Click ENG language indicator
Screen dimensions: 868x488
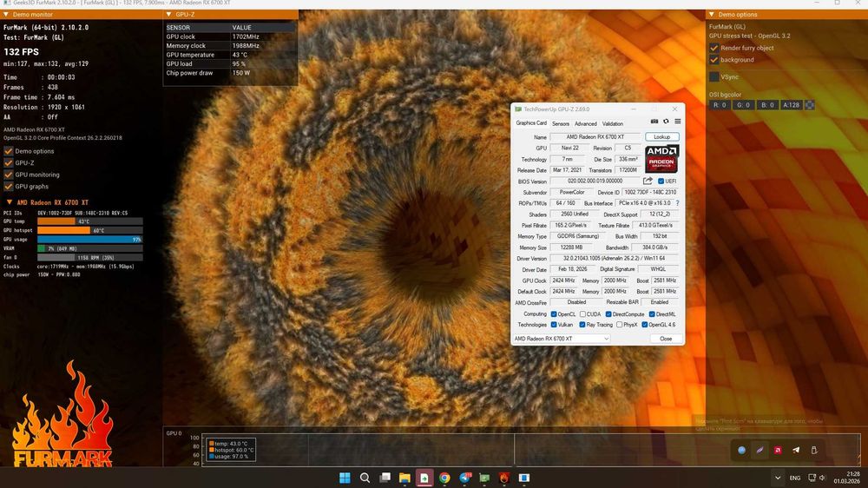coord(795,478)
